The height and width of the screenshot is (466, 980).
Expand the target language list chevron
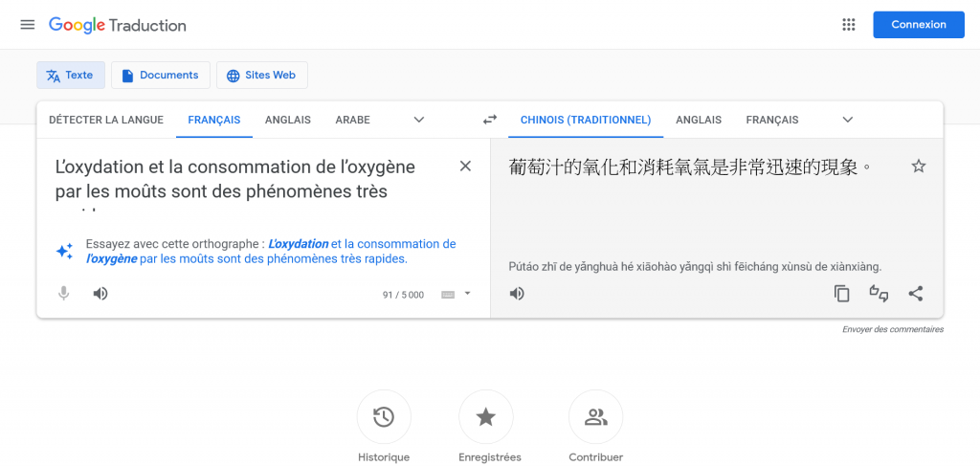coord(848,120)
